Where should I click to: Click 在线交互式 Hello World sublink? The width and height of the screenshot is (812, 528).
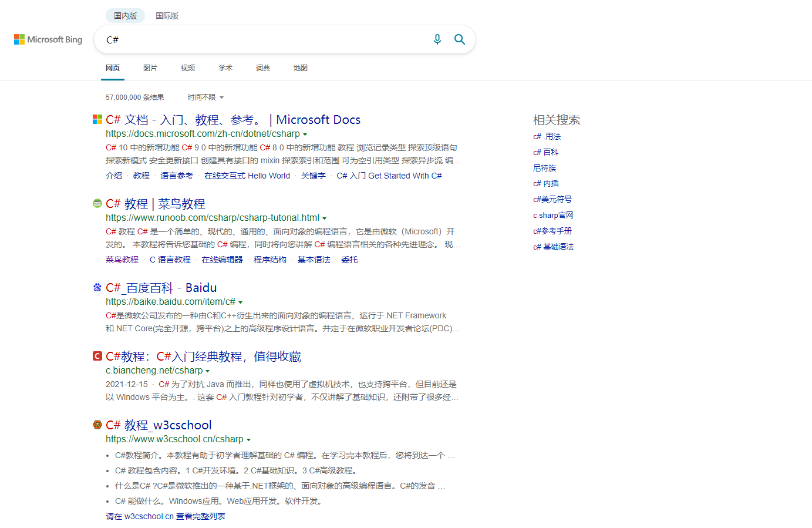(x=247, y=176)
